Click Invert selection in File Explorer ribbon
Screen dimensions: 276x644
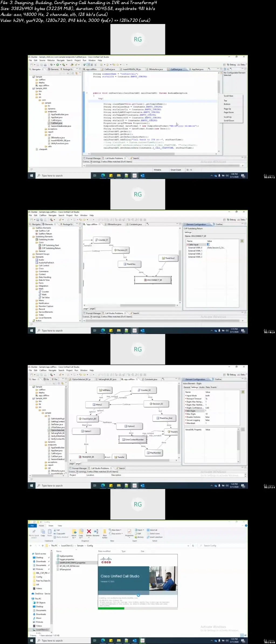coord(155,537)
